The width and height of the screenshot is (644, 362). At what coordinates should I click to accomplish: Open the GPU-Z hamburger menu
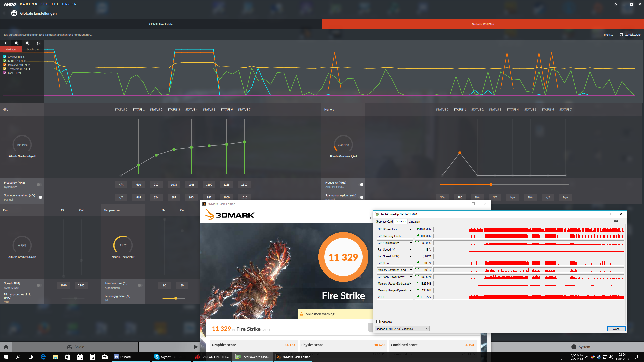click(623, 221)
